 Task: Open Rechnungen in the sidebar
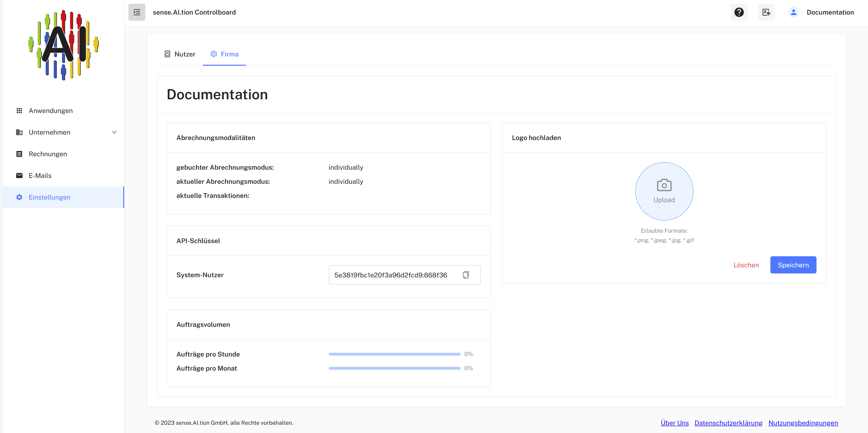pos(63,154)
